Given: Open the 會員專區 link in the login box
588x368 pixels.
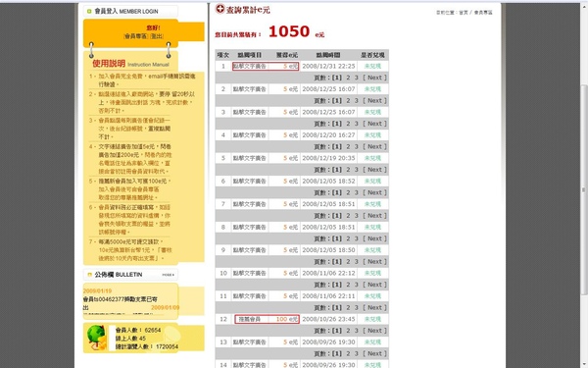Looking at the screenshot, I should (136, 36).
